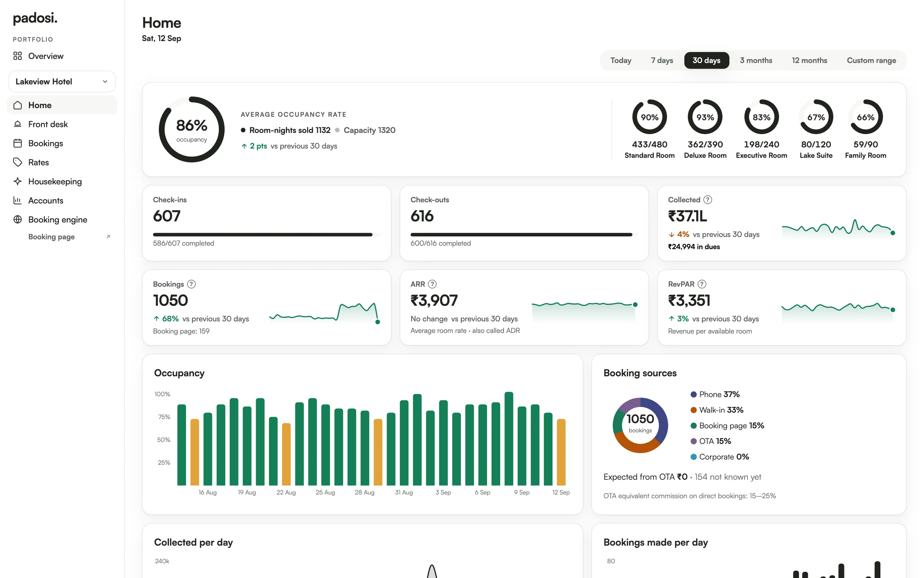Click the Bookings sparkline chart
Image resolution: width=924 pixels, height=578 pixels.
[x=325, y=313]
